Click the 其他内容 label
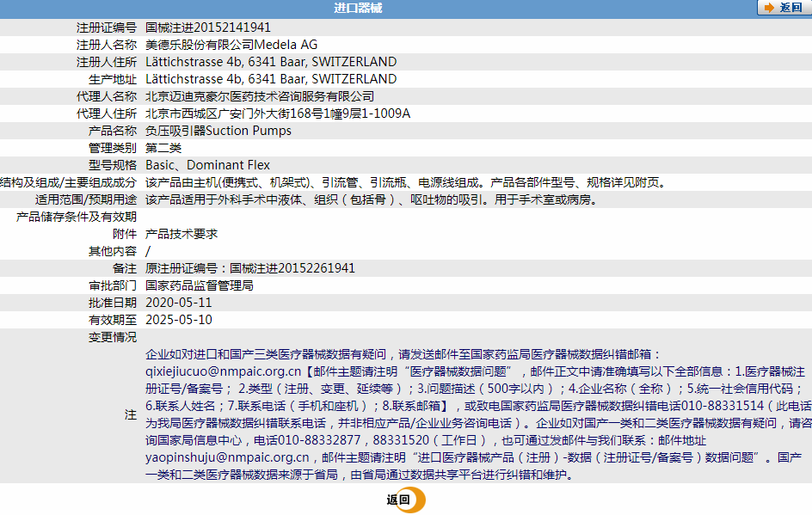The image size is (812, 515). pyautogui.click(x=113, y=251)
